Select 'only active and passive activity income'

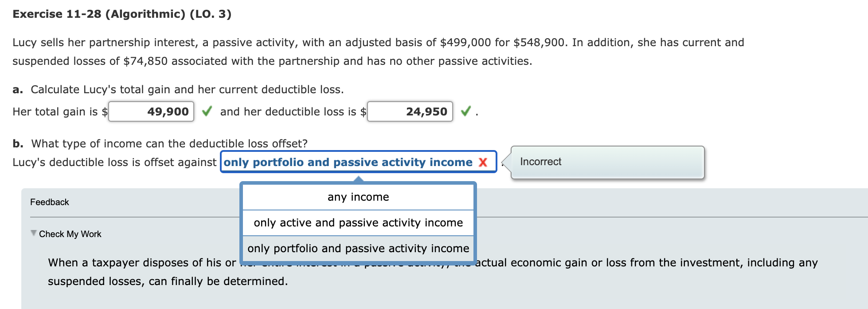358,222
